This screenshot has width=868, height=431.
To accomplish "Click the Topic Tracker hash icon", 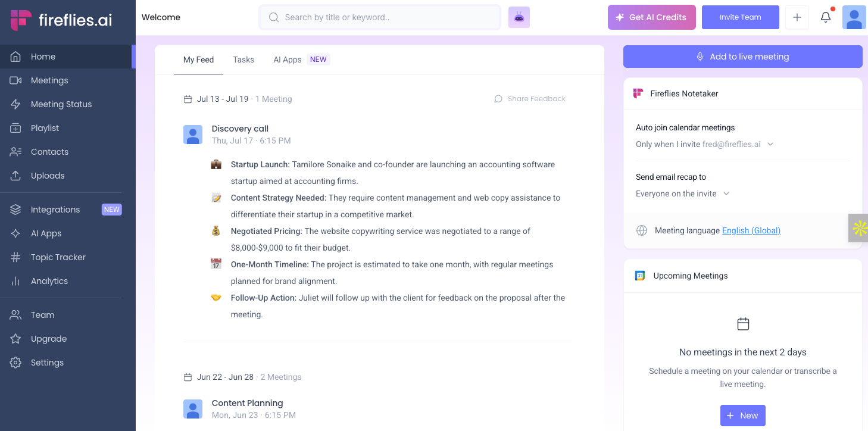I will point(15,257).
